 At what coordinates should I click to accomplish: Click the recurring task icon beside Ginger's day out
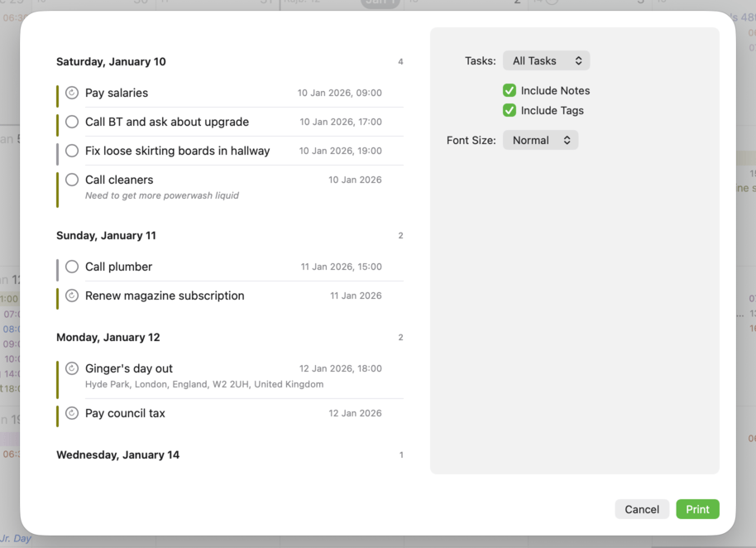(x=71, y=368)
